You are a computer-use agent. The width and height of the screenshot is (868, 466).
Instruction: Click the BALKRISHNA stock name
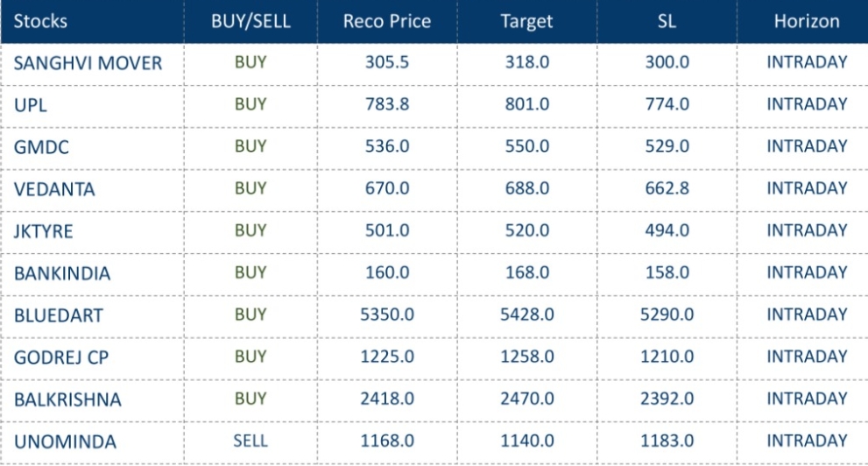click(x=67, y=399)
